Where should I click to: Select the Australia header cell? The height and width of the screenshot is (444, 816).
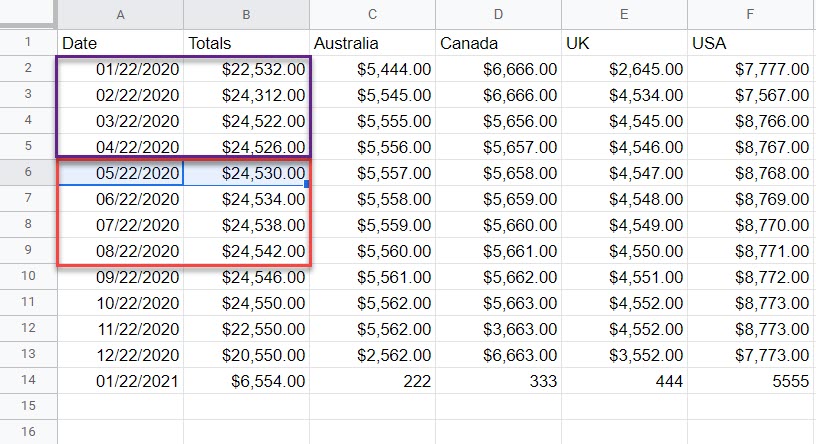pos(372,43)
